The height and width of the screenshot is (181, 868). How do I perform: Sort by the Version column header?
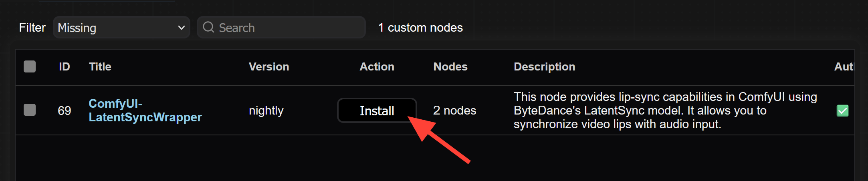tap(269, 66)
